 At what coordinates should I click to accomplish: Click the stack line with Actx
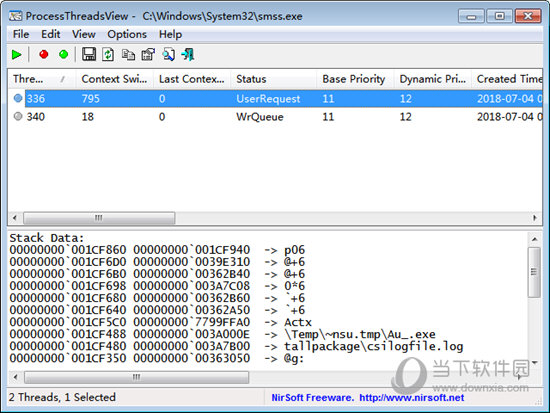click(x=160, y=322)
